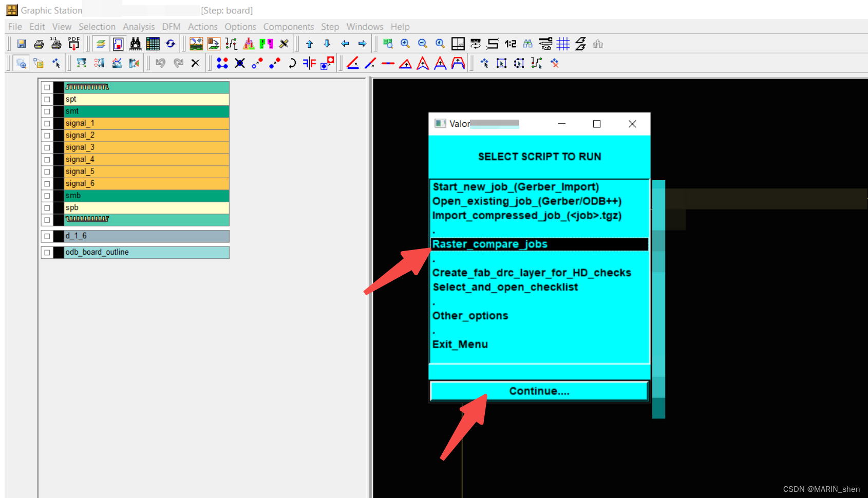Click the signal_5 orange layer color bar

[x=146, y=171]
